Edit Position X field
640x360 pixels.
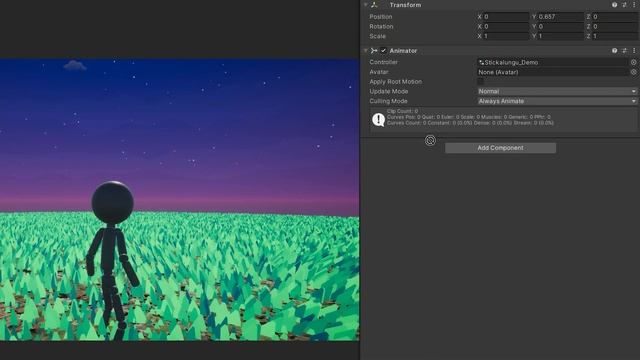506,17
